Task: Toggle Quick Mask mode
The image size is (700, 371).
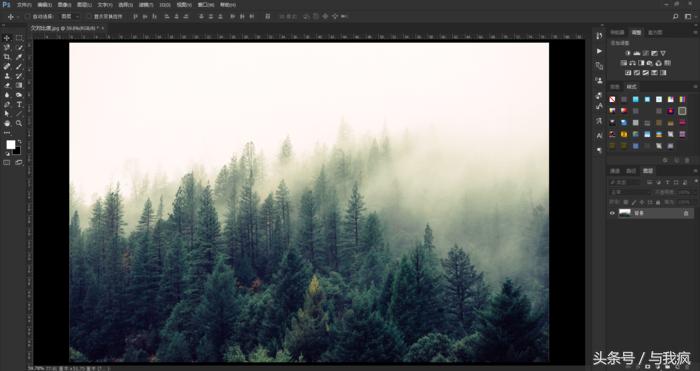Action: tap(7, 163)
